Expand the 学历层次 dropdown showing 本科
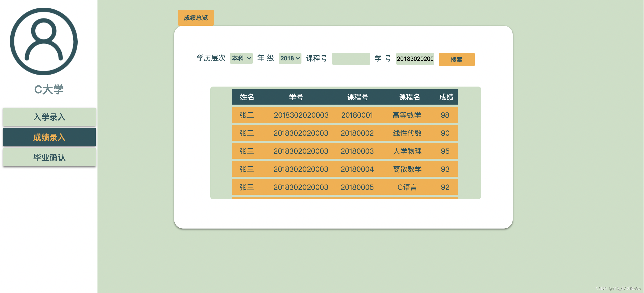 click(241, 58)
